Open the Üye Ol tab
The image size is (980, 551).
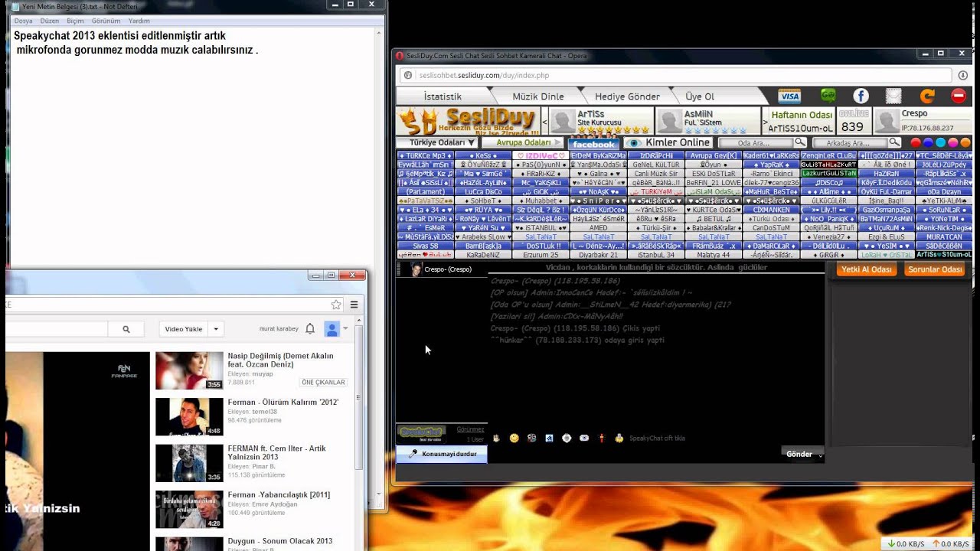coord(699,96)
